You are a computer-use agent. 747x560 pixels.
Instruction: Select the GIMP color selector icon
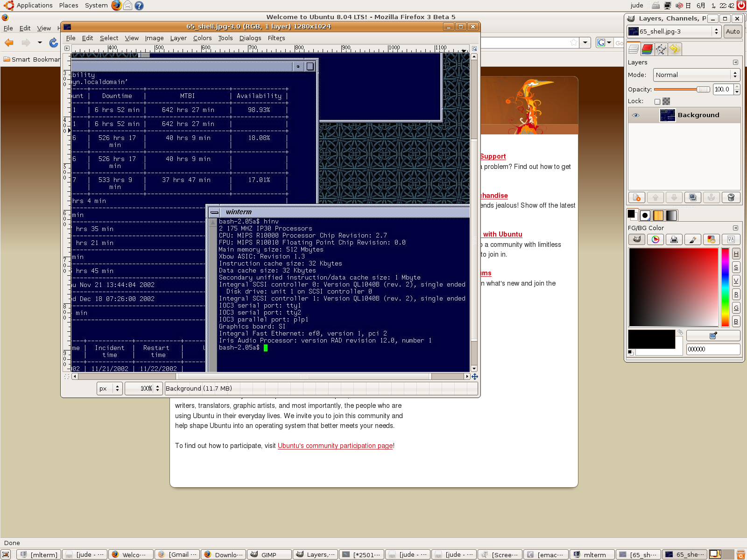coord(637,239)
